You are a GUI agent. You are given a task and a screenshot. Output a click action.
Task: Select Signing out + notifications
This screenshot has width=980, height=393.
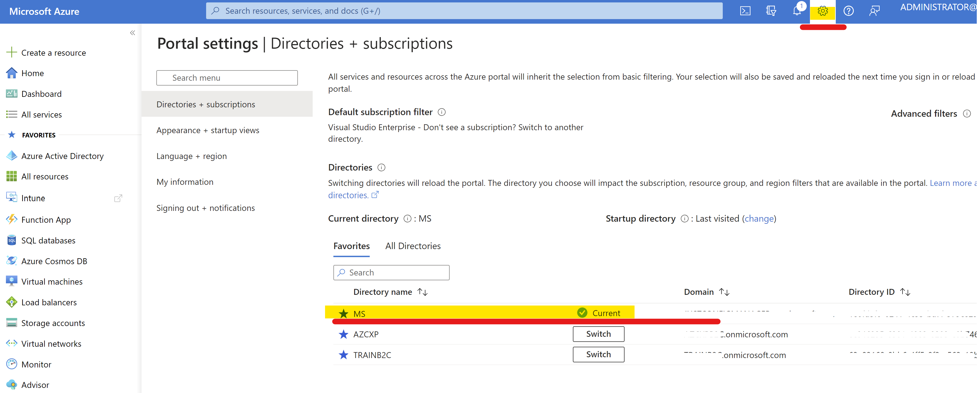pyautogui.click(x=205, y=208)
